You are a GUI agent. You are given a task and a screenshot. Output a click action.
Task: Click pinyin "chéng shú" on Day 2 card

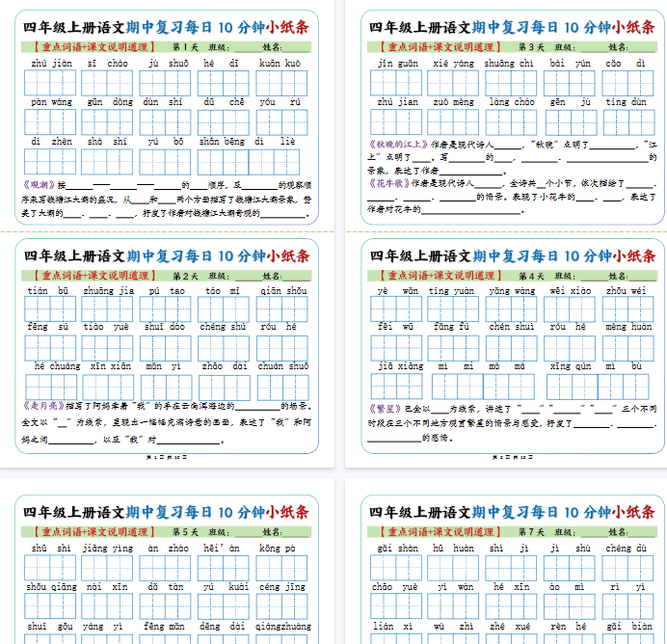point(223,327)
